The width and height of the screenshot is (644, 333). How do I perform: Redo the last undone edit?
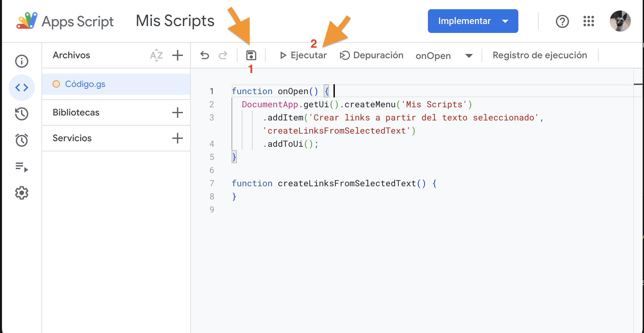[223, 55]
